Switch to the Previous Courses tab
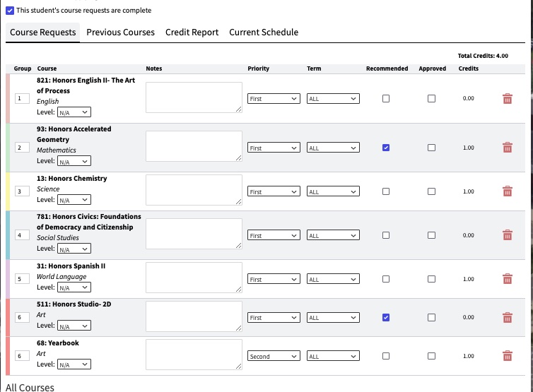This screenshot has width=533, height=392. (x=120, y=32)
